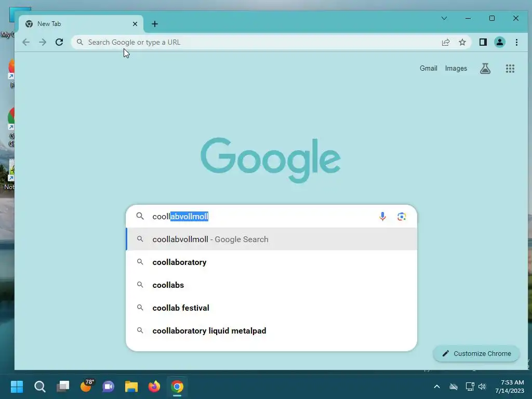The width and height of the screenshot is (532, 399).
Task: Open a new tab with the plus button
Action: click(x=155, y=24)
